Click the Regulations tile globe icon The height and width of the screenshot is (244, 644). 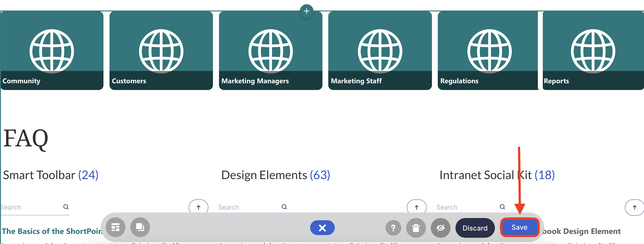tap(489, 51)
